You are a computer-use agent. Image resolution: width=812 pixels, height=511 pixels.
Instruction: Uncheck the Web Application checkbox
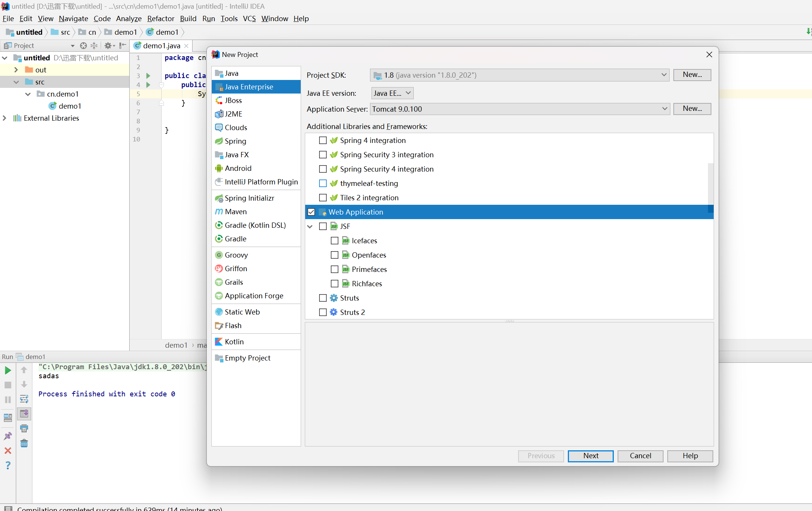(311, 212)
